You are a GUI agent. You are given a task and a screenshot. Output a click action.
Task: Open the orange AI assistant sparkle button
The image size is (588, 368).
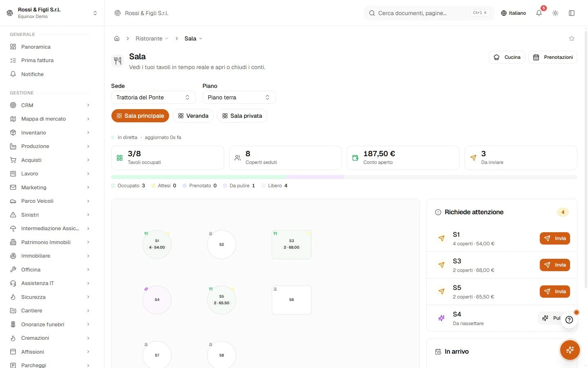tap(570, 350)
